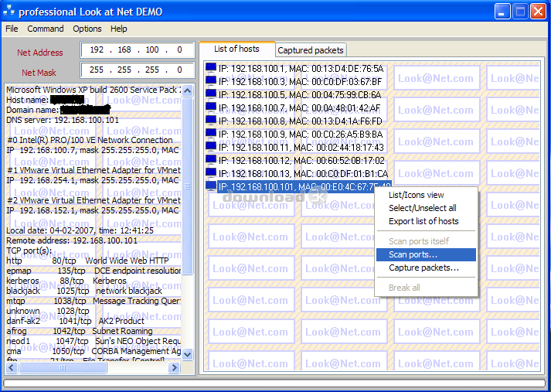The image size is (551, 392).
Task: Switch to the Captured packets tab
Action: click(311, 50)
